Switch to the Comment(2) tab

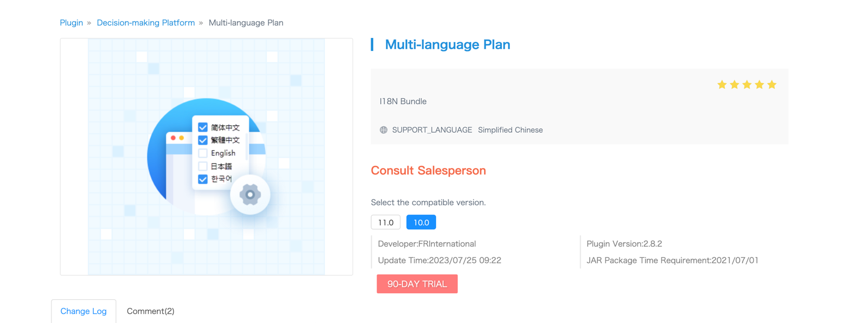150,311
